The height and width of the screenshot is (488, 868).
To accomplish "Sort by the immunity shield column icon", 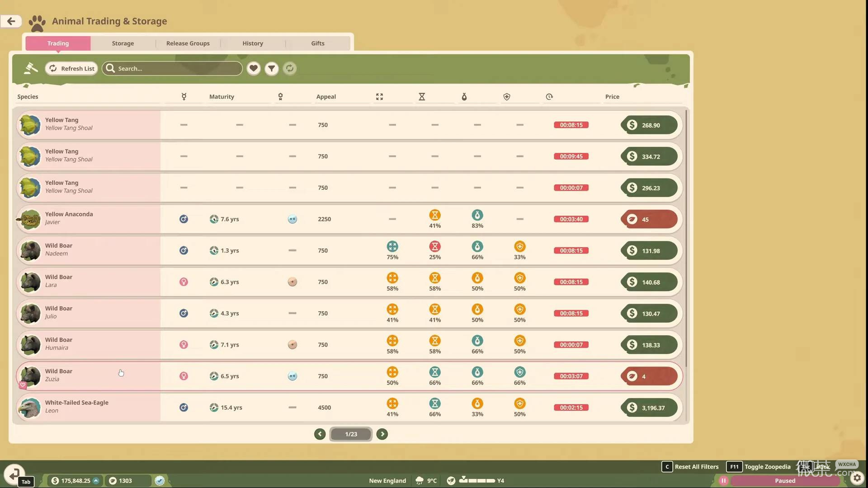I will point(507,96).
